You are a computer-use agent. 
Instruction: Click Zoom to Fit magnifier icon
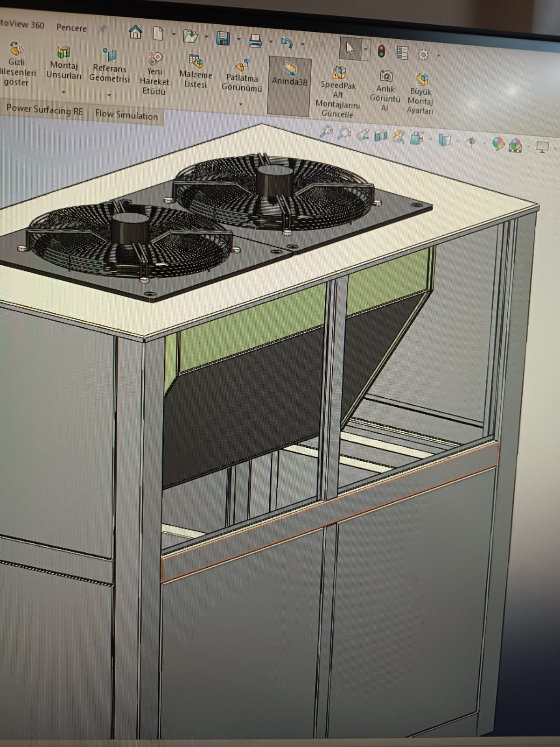pos(326,132)
